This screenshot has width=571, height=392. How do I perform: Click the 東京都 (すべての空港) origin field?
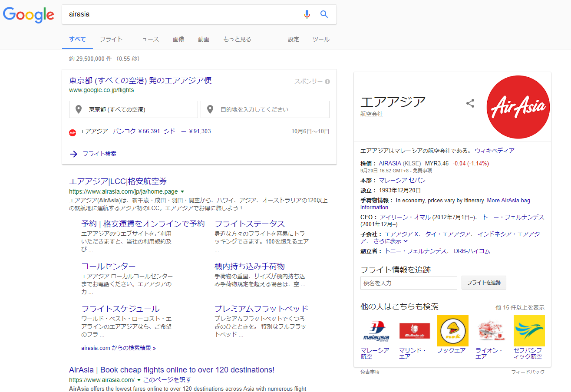click(x=133, y=109)
